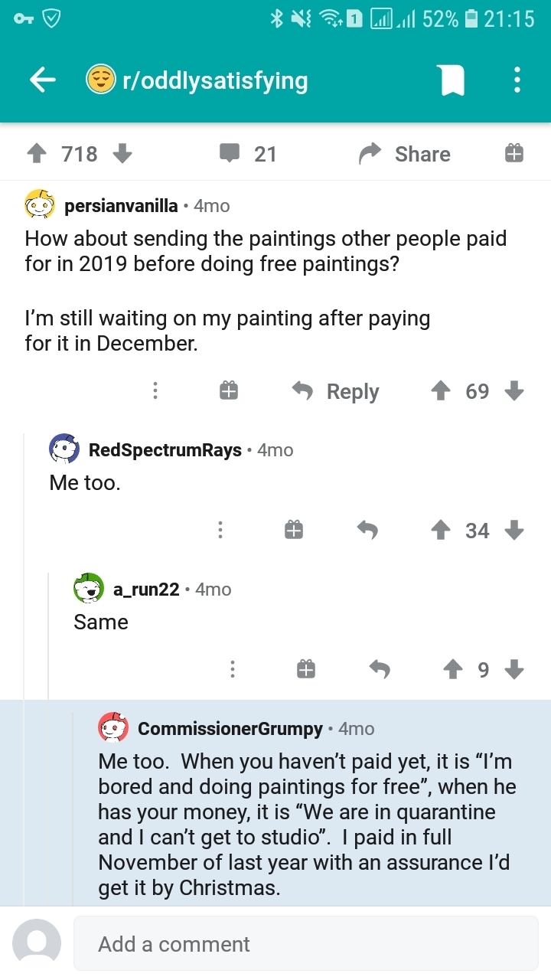Screen dimensions: 551x980
Task: Open r/oddlysatisfying subreddit page
Action: (215, 80)
